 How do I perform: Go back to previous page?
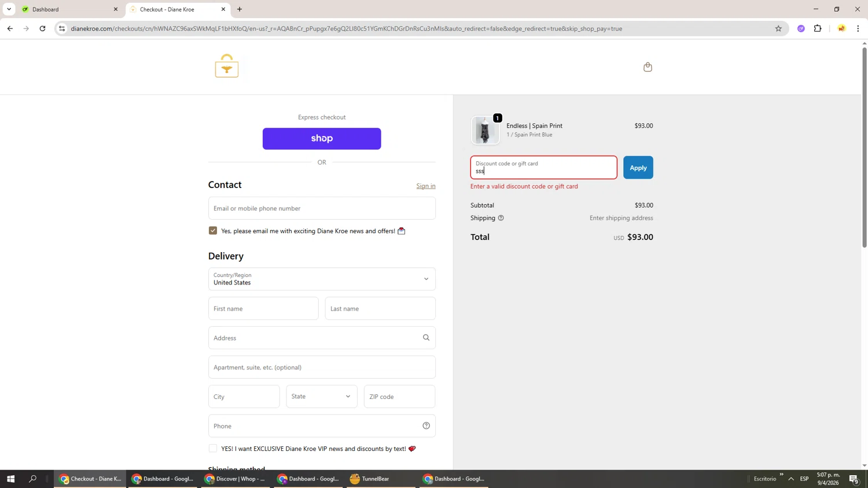pos(10,28)
